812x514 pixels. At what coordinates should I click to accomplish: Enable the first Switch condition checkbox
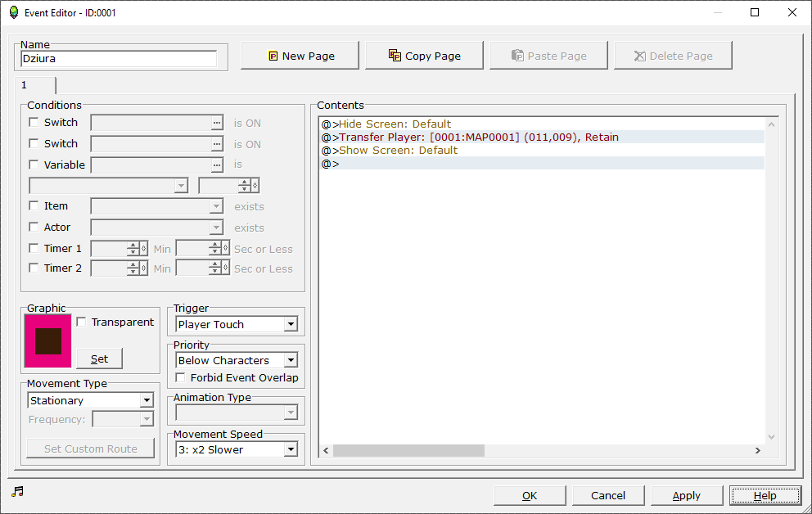point(34,122)
